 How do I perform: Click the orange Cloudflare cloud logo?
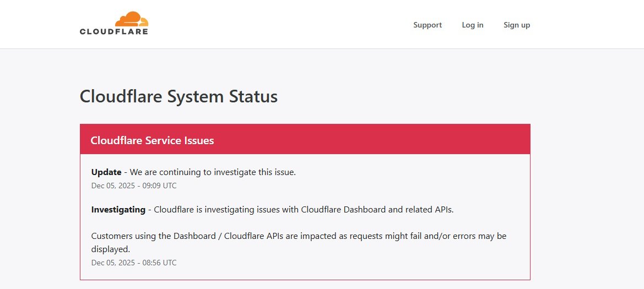tap(131, 19)
